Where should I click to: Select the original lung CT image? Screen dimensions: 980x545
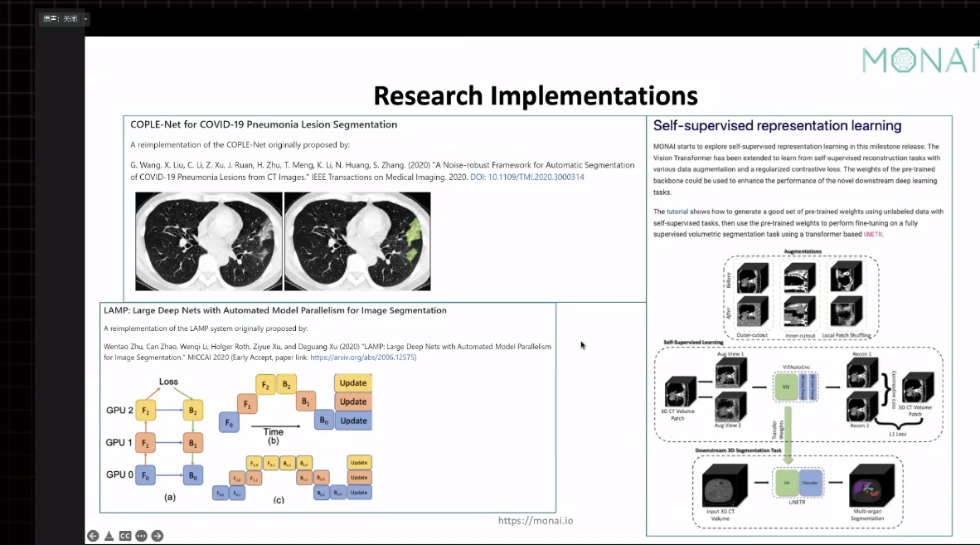(x=209, y=241)
